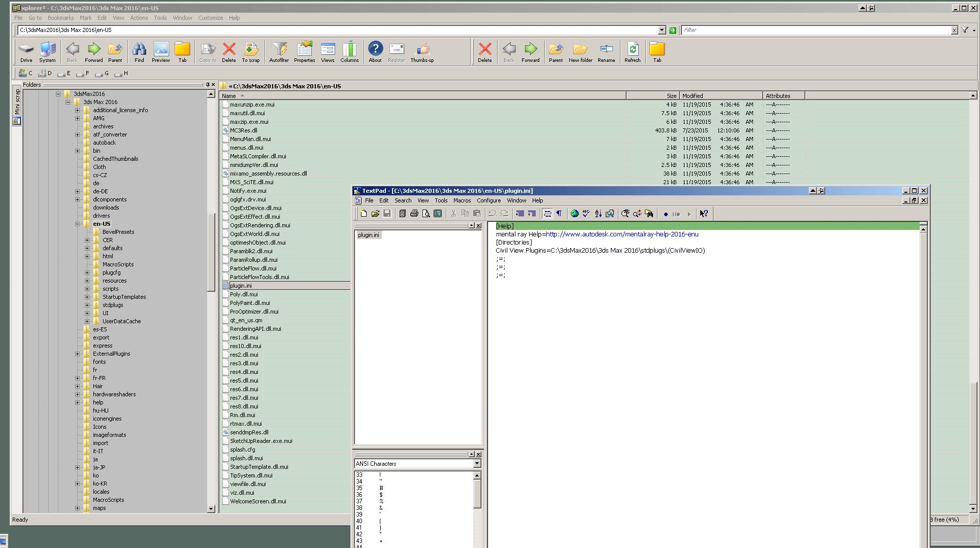The height and width of the screenshot is (548, 980).
Task: Click the green Go arrow beside address bar
Action: click(x=673, y=30)
